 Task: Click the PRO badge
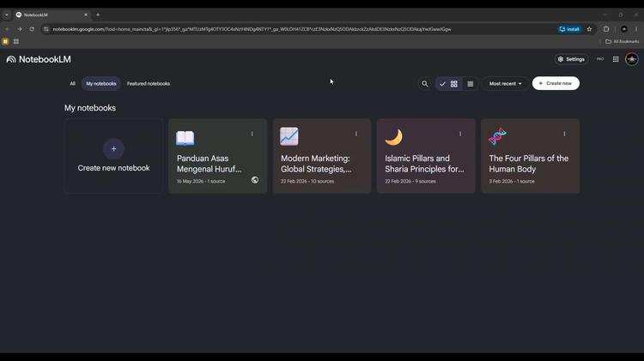coord(600,59)
